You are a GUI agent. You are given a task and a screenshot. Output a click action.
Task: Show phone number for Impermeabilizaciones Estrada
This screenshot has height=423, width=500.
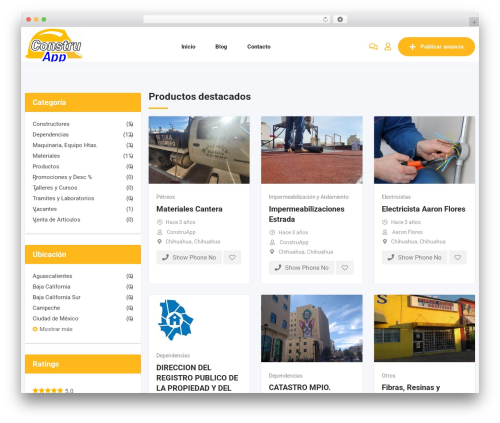pyautogui.click(x=301, y=268)
